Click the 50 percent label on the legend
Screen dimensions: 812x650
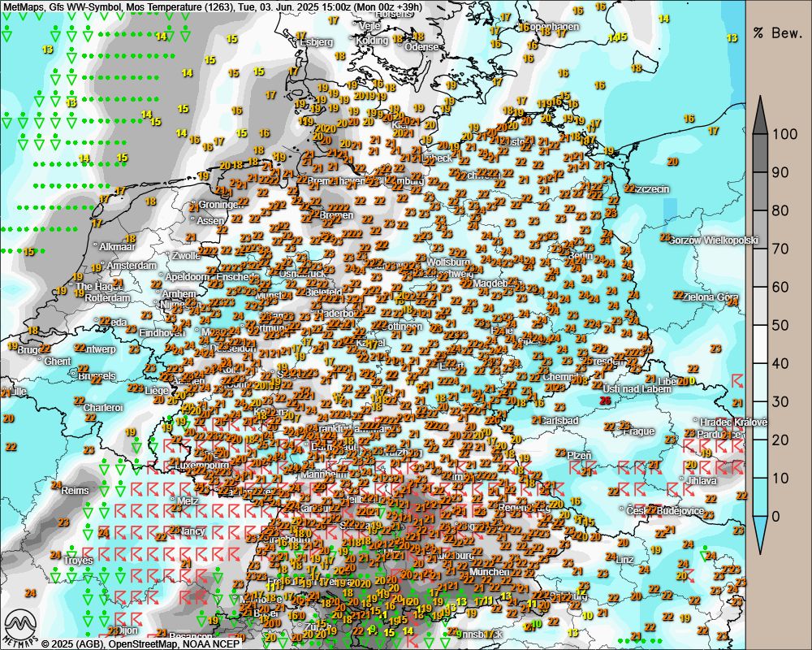pyautogui.click(x=780, y=325)
